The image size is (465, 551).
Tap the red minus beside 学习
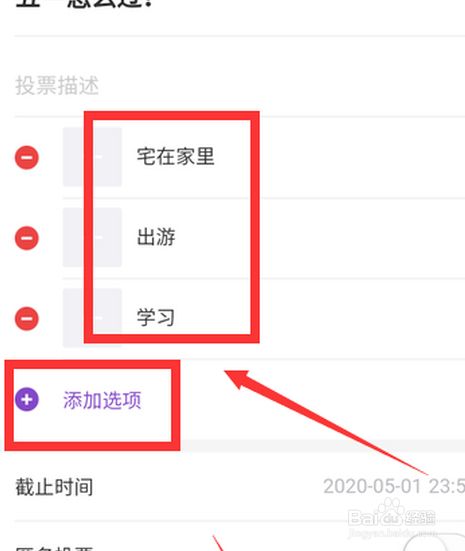[27, 318]
